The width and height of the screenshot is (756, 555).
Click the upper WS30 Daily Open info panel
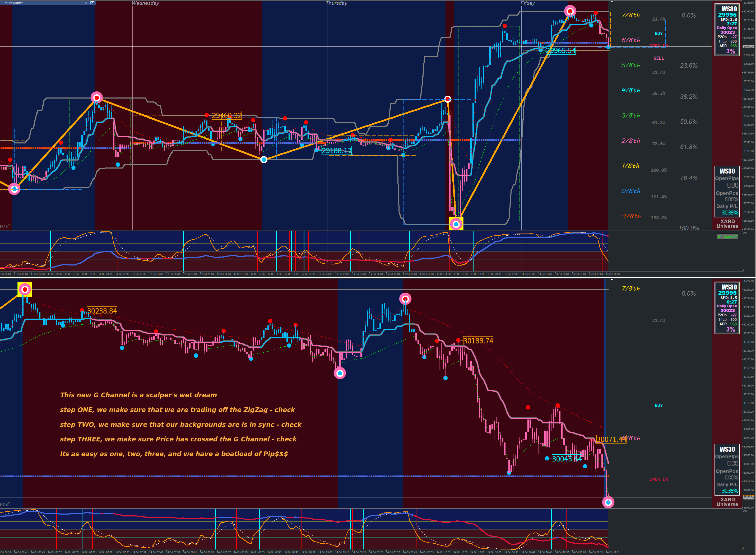(x=727, y=30)
